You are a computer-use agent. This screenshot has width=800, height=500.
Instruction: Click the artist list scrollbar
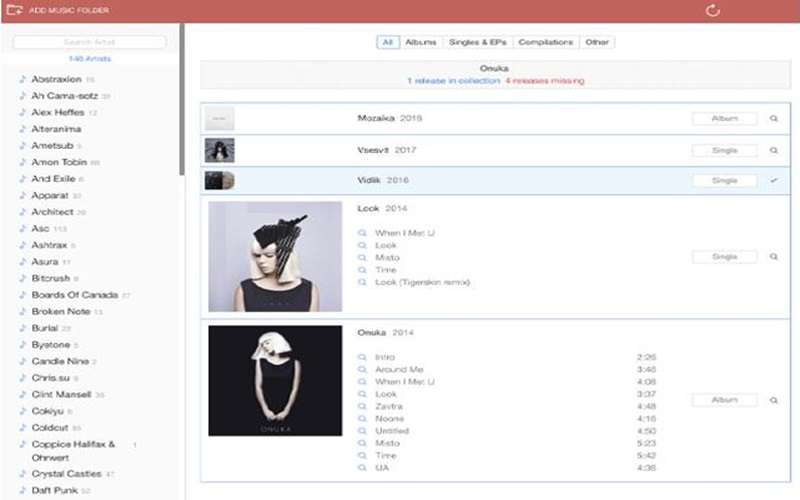(182, 99)
